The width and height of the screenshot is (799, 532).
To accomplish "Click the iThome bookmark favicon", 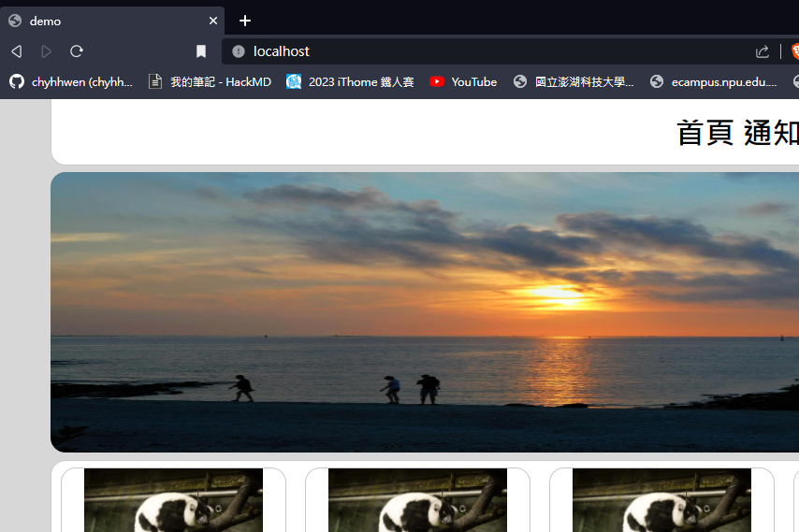I will [x=294, y=81].
